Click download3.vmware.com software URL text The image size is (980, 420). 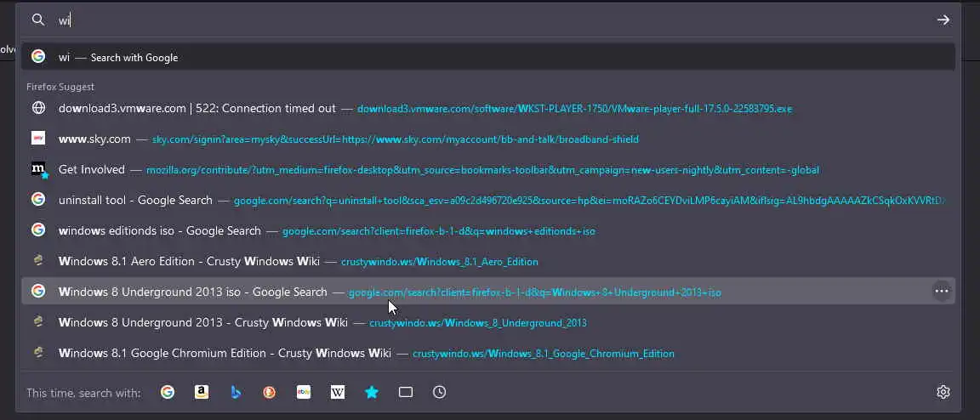pos(574,109)
